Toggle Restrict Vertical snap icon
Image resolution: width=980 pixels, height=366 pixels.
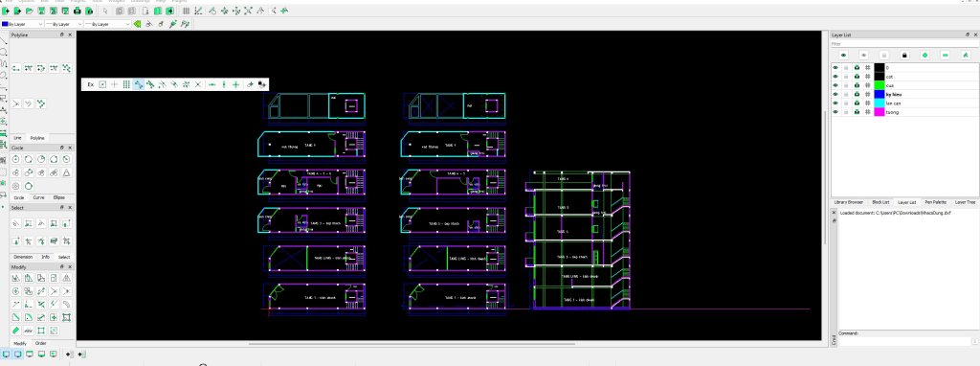click(224, 84)
